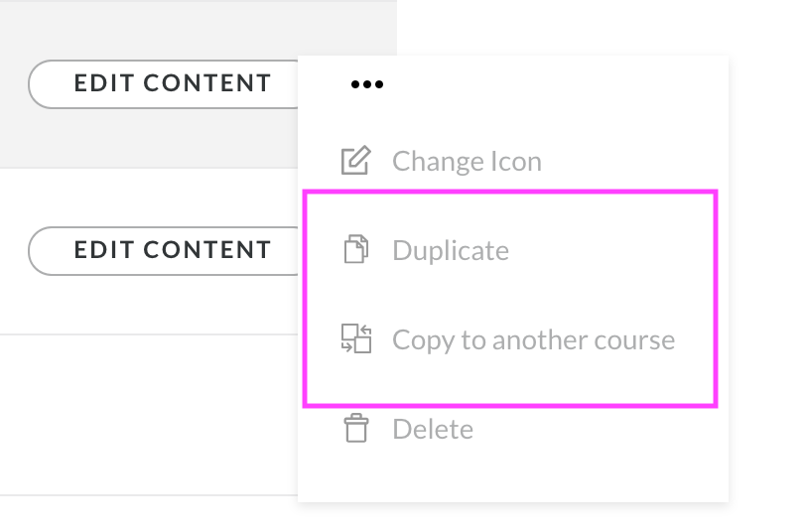Select the Duplicate text in the menu
Screen dimensions: 806x532
pos(451,249)
